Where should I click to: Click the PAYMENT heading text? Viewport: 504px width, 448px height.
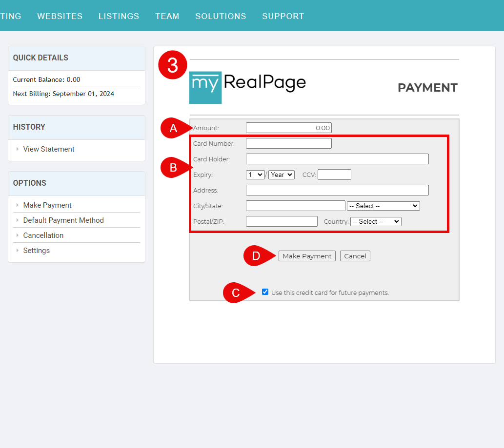point(427,88)
